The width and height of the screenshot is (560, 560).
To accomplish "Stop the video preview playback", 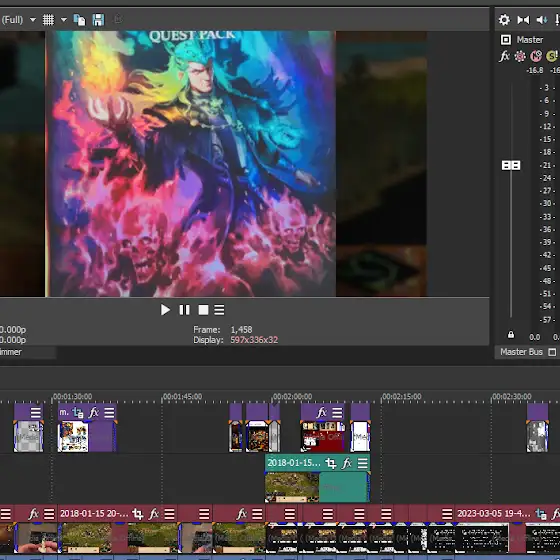I will [203, 310].
